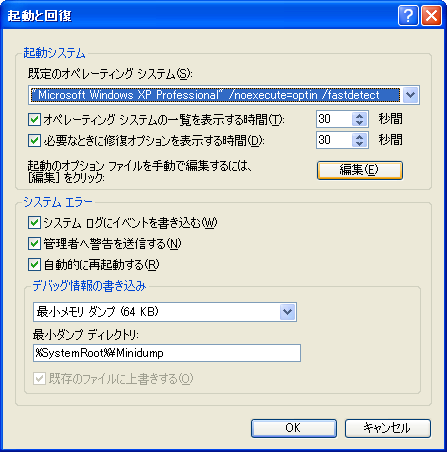This screenshot has width=447, height=452.
Task: Expand the 最小メモリ ダンプ dropdown arrow
Action: point(288,312)
